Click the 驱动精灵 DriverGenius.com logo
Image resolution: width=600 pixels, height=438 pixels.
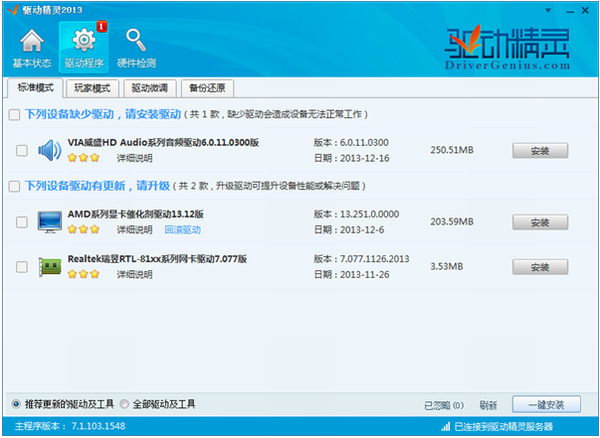click(507, 47)
